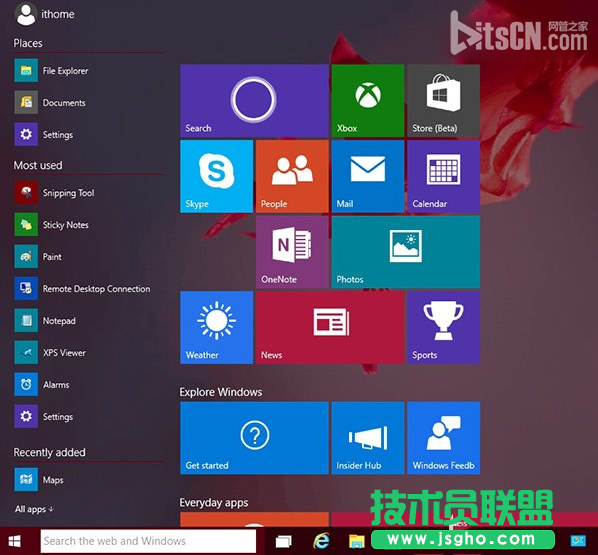Open the Search Cortana tile
The image size is (598, 555).
[254, 101]
